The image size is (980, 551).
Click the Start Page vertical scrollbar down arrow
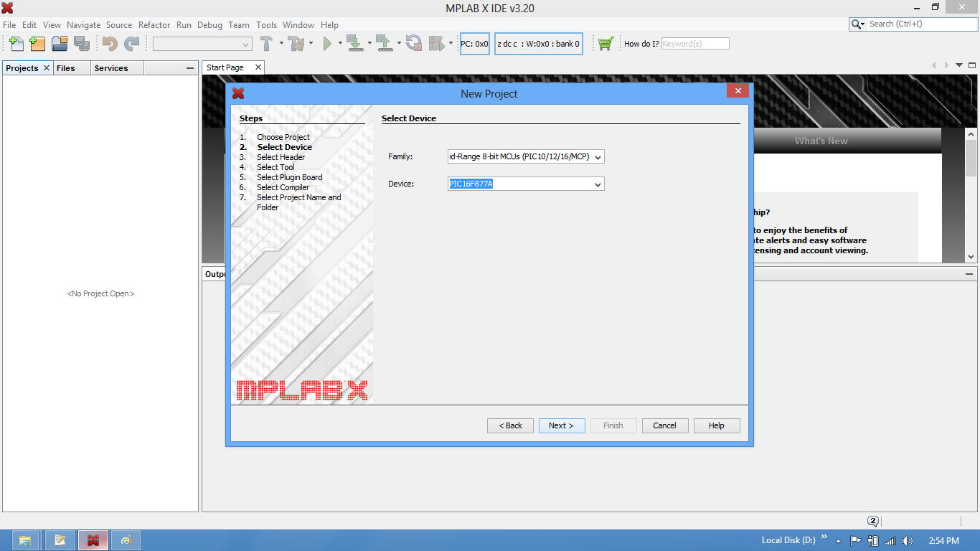971,256
